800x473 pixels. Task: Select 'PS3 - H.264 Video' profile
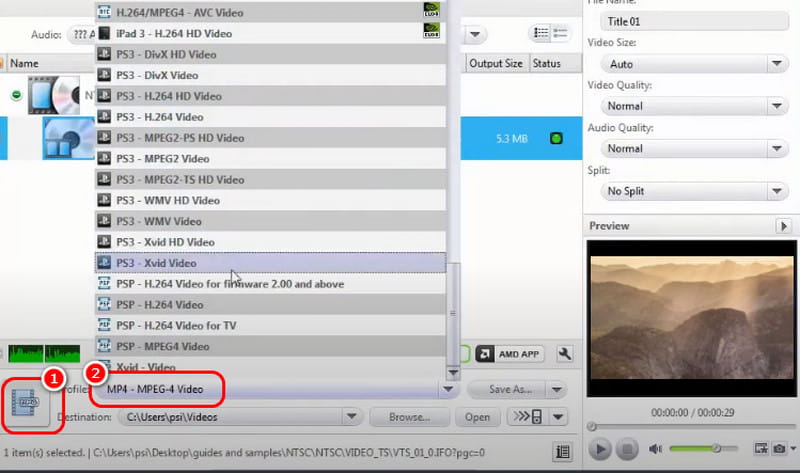270,117
